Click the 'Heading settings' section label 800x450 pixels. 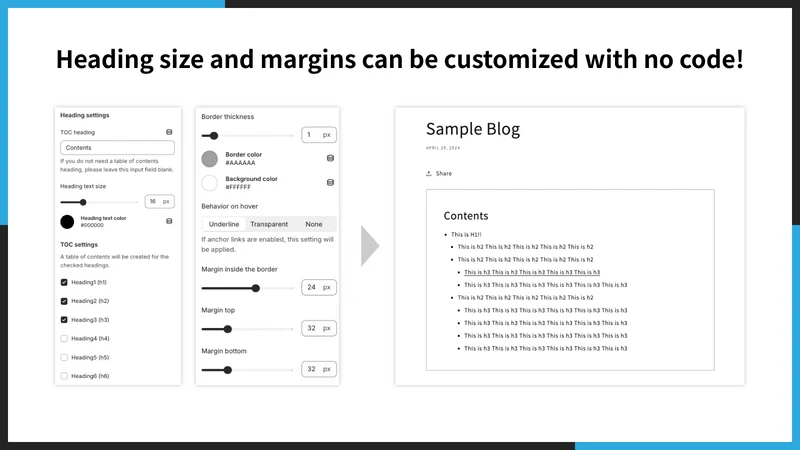pos(85,115)
